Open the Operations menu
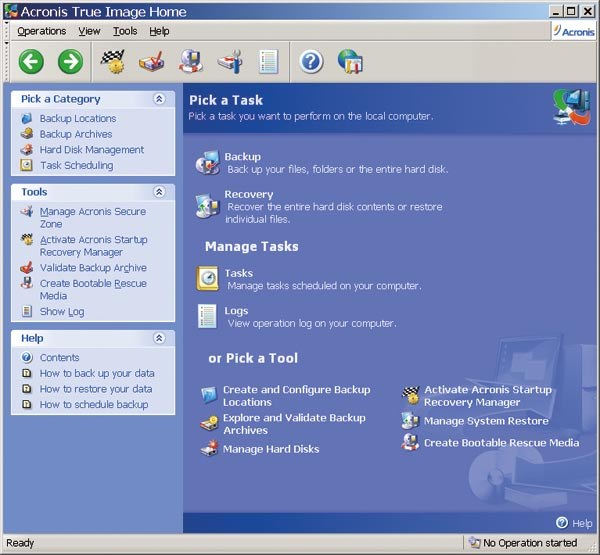 tap(42, 31)
